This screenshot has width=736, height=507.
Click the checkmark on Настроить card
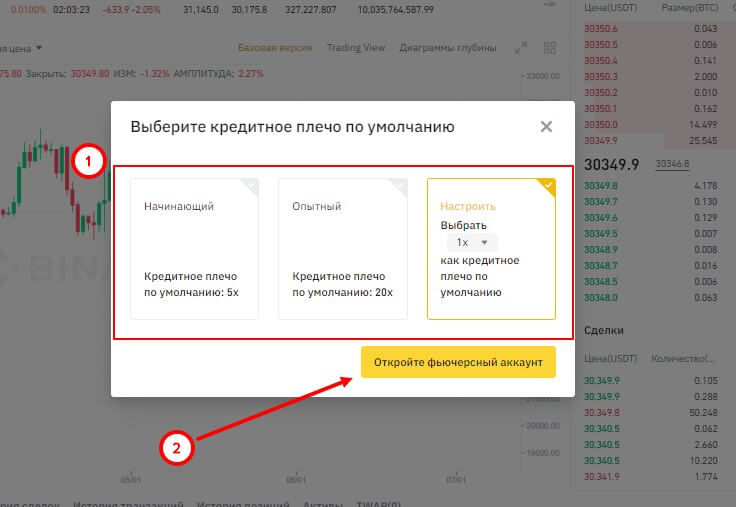(547, 185)
